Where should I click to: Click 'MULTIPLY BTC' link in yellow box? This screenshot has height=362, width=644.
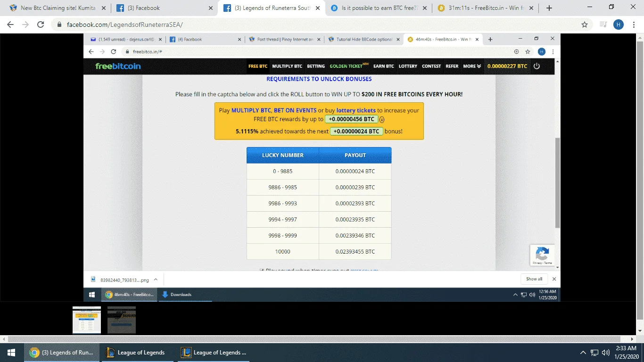251,110
